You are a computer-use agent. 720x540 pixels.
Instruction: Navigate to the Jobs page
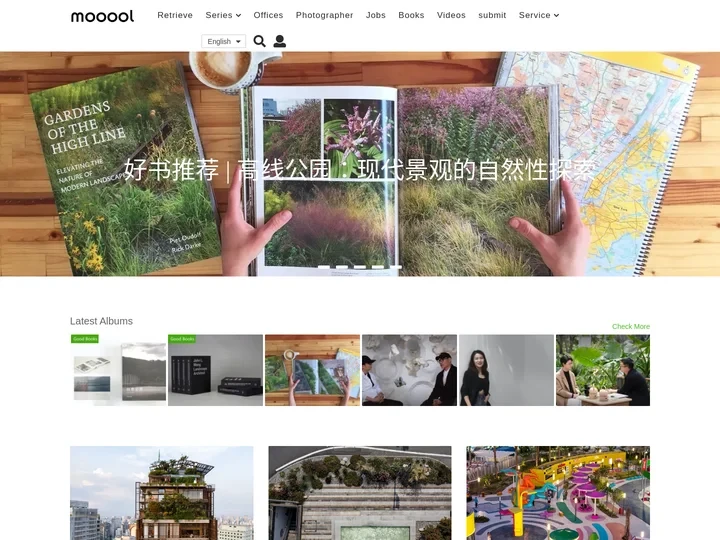pos(376,15)
